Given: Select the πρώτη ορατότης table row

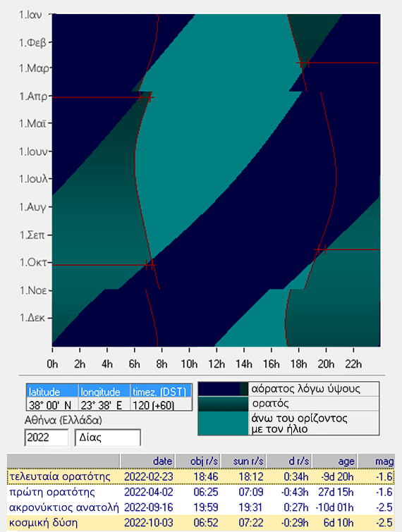Looking at the screenshot, I should pyautogui.click(x=201, y=492).
